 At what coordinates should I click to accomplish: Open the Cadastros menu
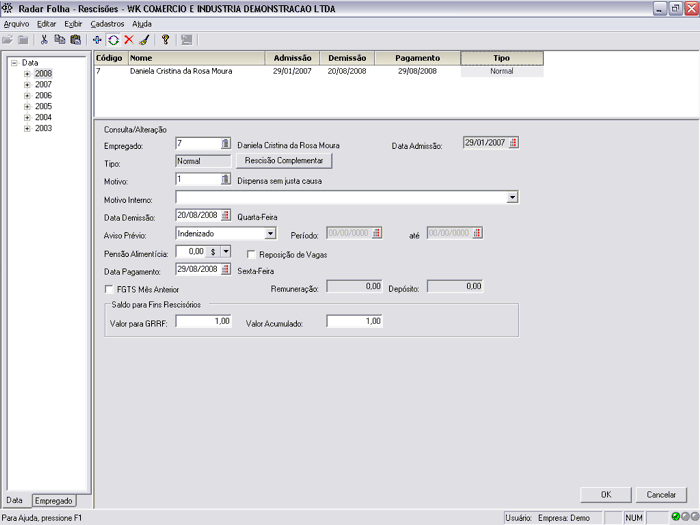point(108,23)
